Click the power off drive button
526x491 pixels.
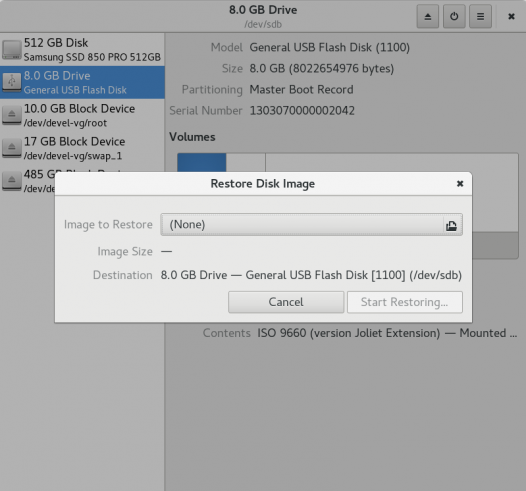pyautogui.click(x=454, y=16)
